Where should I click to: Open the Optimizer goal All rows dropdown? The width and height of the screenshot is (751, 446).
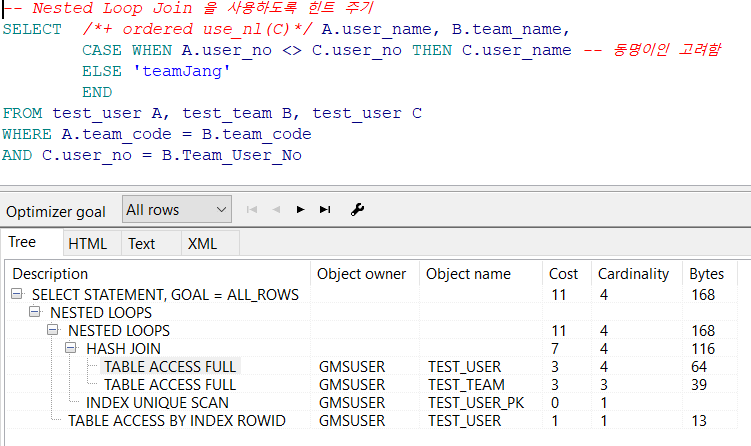[177, 209]
